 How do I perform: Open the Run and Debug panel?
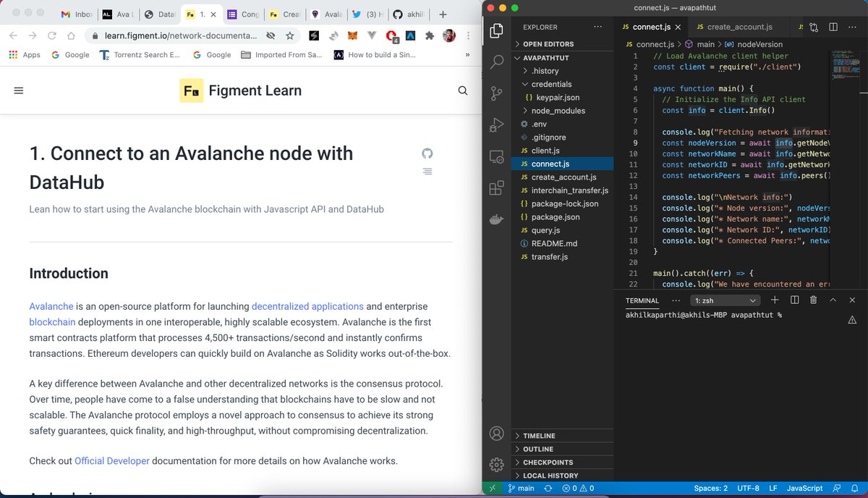click(496, 124)
